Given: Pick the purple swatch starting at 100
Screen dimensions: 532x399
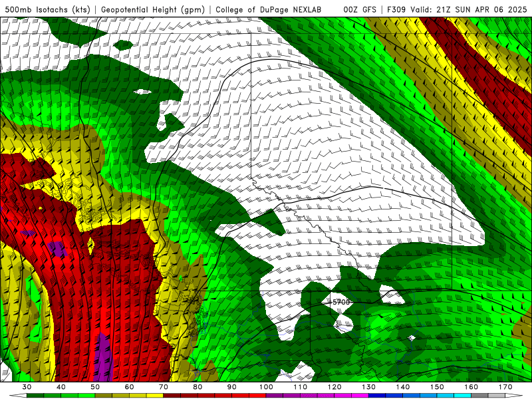Looking at the screenshot, I should 275,395.
